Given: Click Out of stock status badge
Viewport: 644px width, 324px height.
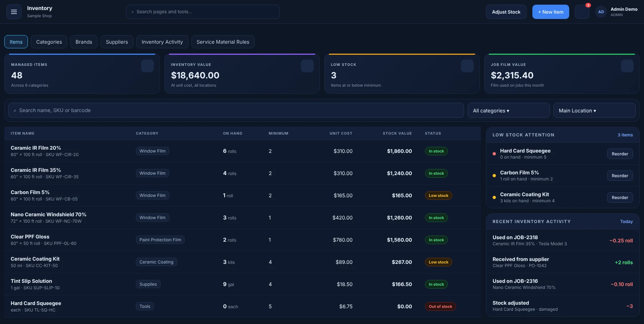Looking at the screenshot, I should (x=440, y=306).
